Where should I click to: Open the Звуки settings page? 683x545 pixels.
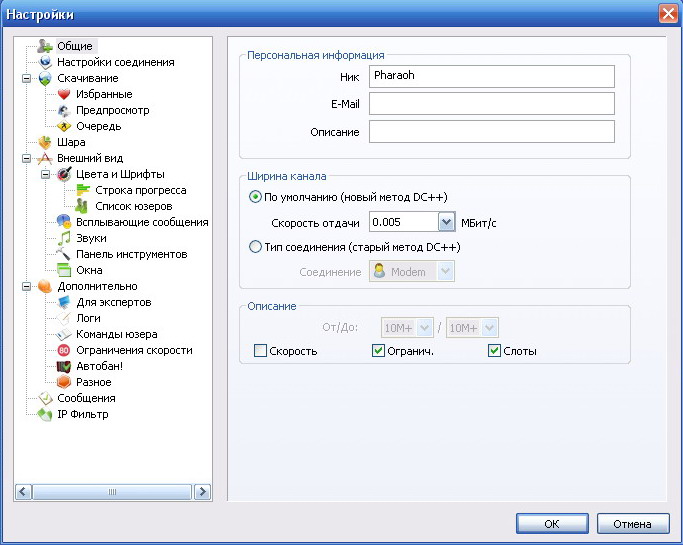point(91,238)
